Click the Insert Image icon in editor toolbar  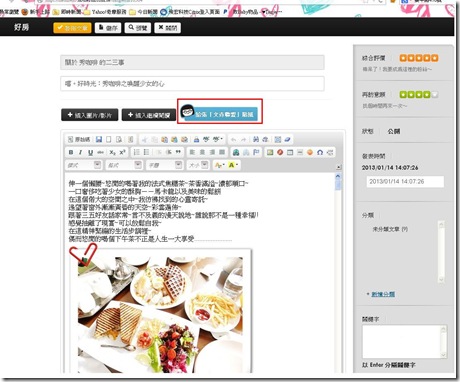click(270, 152)
